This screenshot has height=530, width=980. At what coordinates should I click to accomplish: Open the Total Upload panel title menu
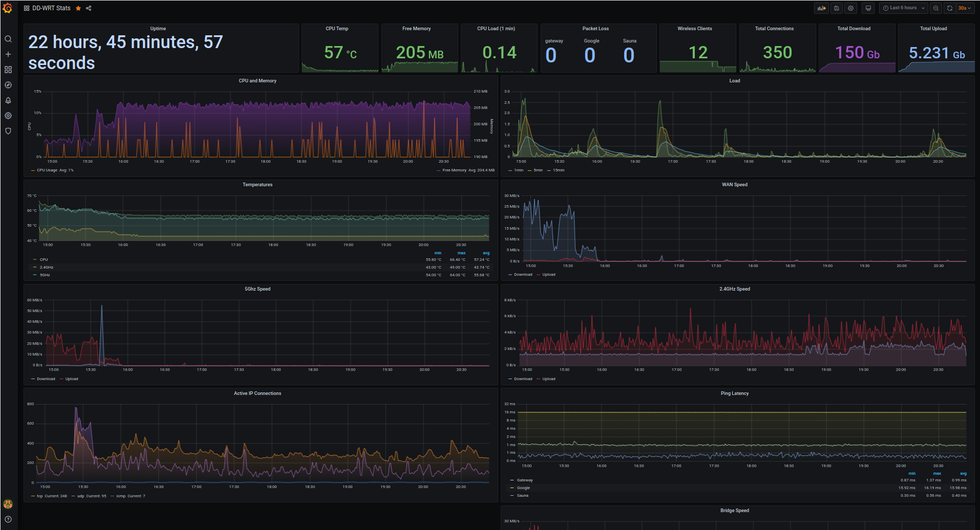933,29
